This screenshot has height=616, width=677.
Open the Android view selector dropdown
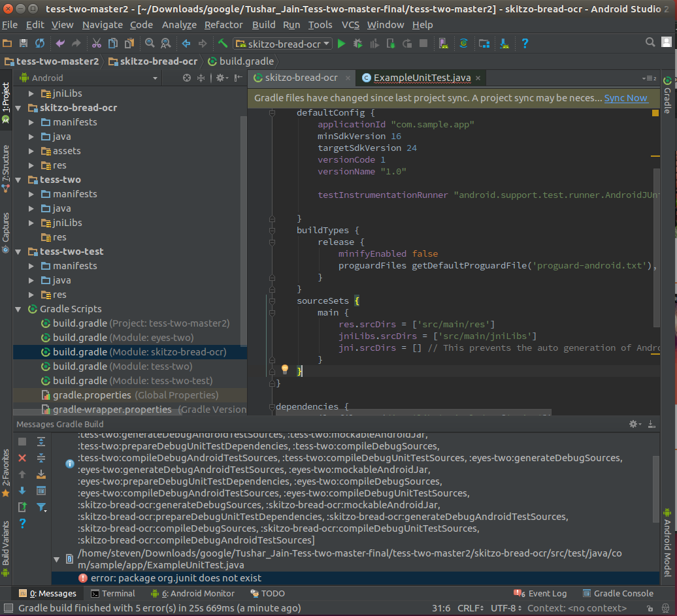coord(88,78)
